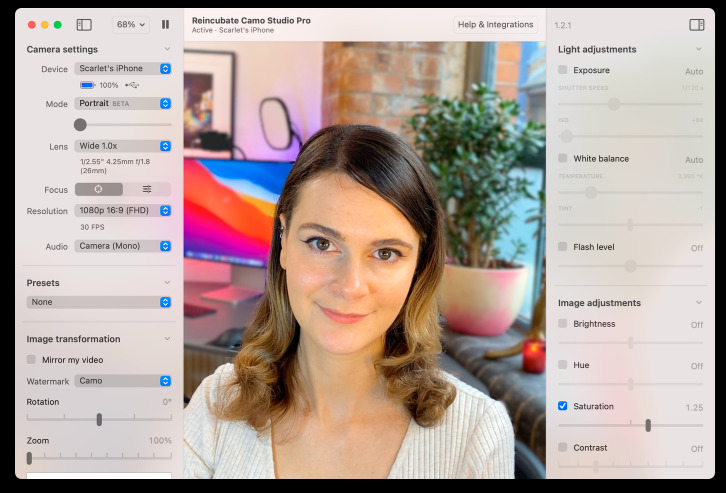Select the auto focus icon
This screenshot has width=726, height=493.
[x=98, y=189]
